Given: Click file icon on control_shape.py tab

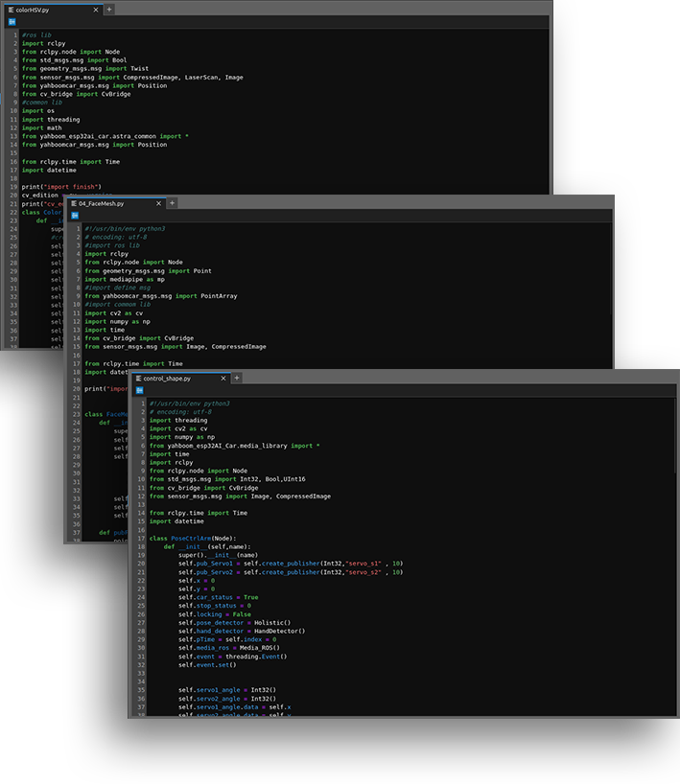Looking at the screenshot, I should pyautogui.click(x=139, y=379).
